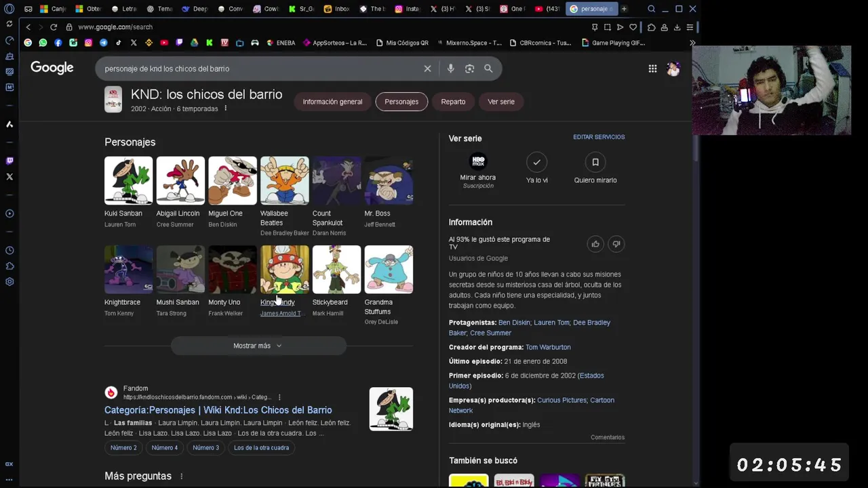Click Abigail Lincoln character thumbnail
The height and width of the screenshot is (488, 868).
[180, 180]
